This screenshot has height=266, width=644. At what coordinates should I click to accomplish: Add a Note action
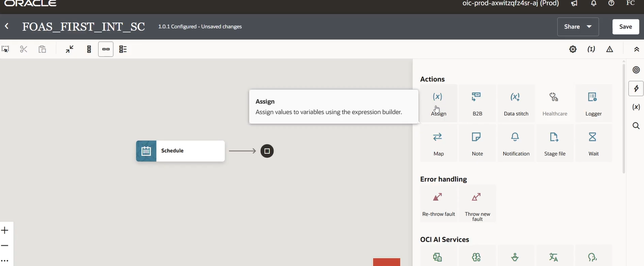[x=477, y=143]
